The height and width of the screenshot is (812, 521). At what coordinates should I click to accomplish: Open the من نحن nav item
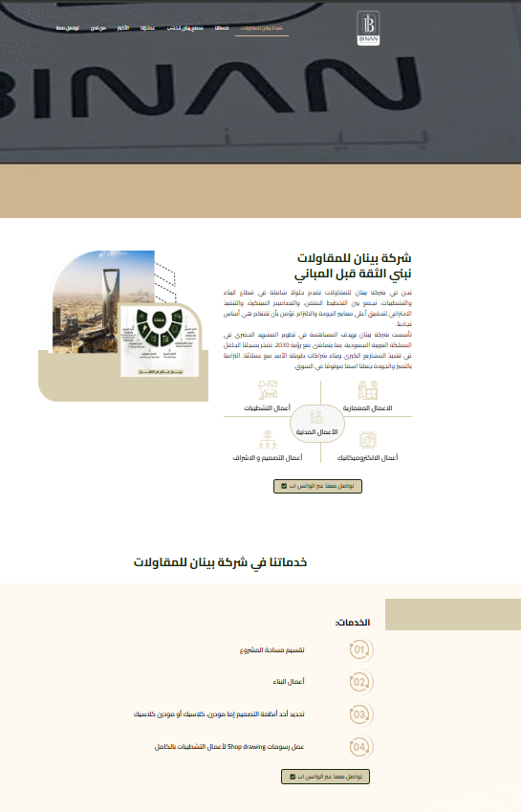[x=98, y=28]
